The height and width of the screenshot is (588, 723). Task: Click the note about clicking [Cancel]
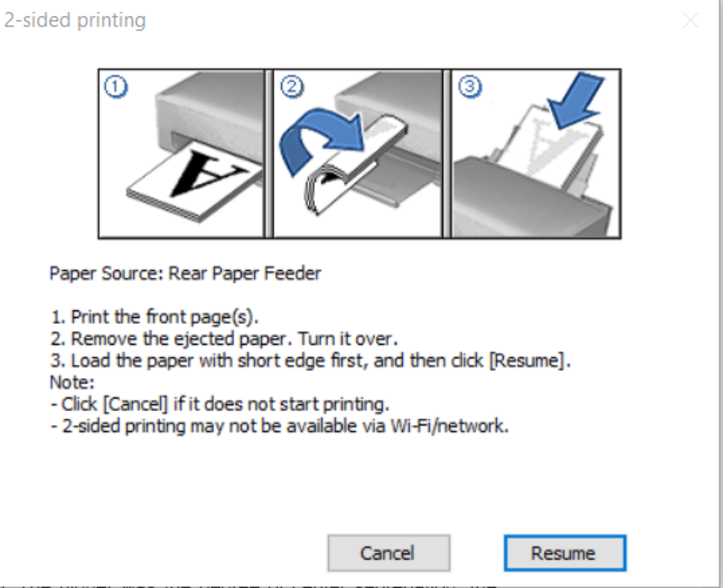[x=220, y=404]
